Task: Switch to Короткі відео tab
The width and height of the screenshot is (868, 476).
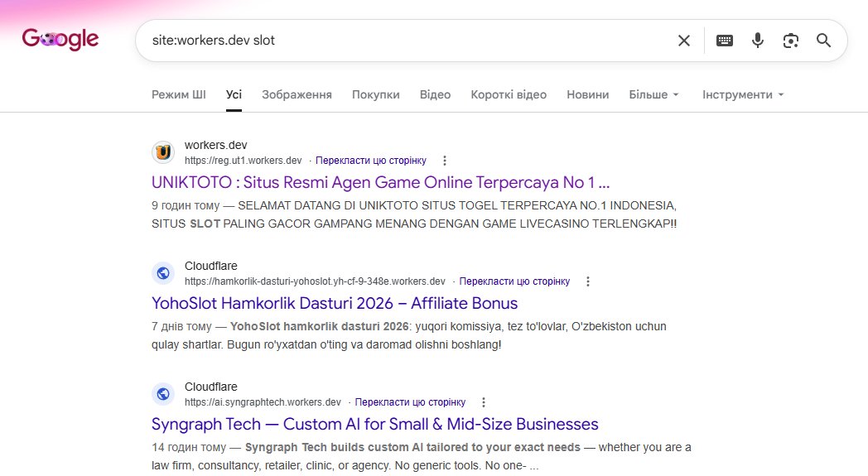Action: pos(509,94)
